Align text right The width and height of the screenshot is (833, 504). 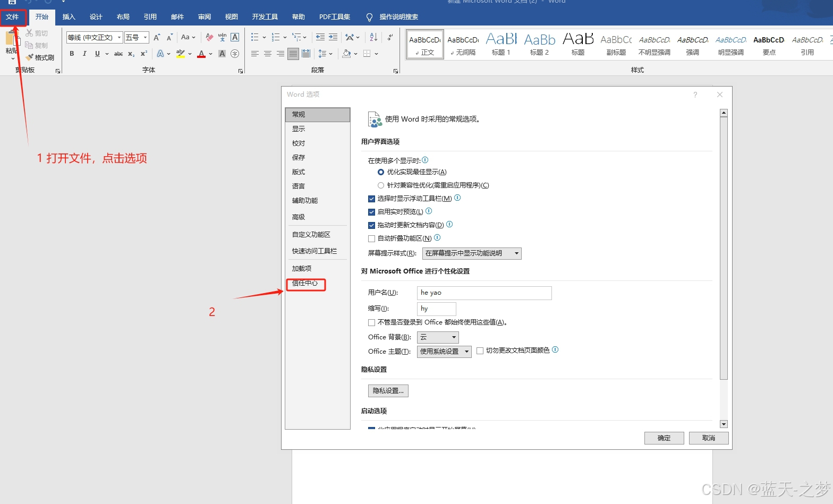click(280, 54)
